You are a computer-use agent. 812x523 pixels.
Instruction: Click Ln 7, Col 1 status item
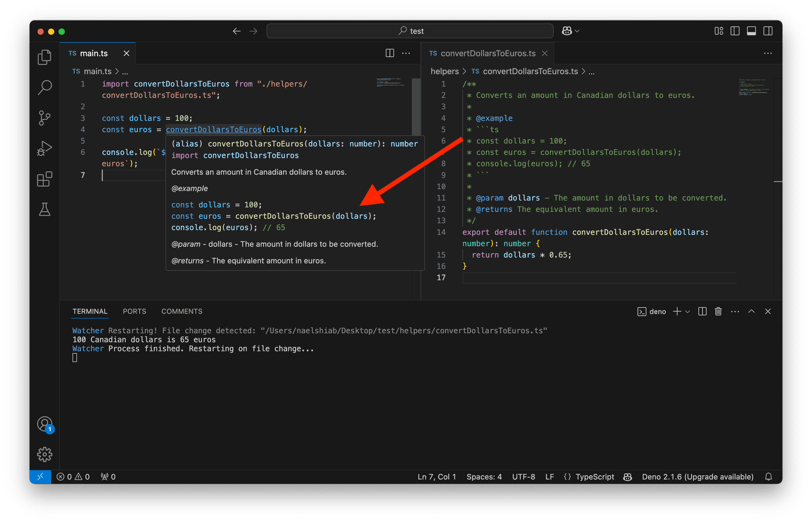[437, 477]
